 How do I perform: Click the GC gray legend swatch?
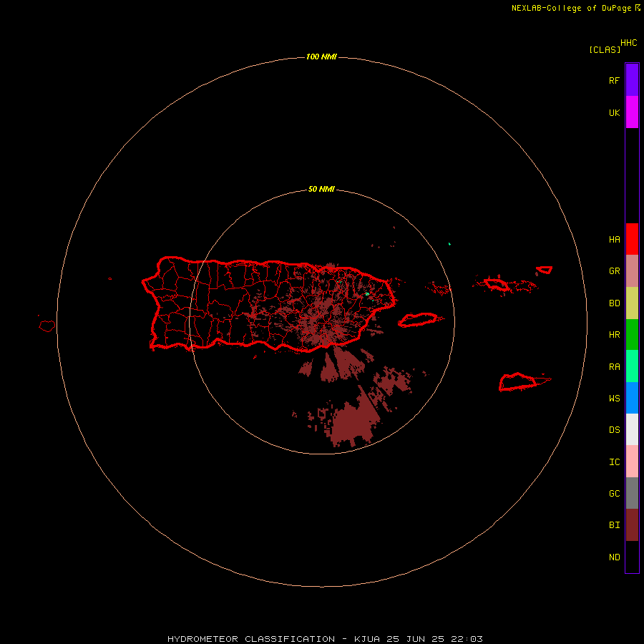(632, 493)
